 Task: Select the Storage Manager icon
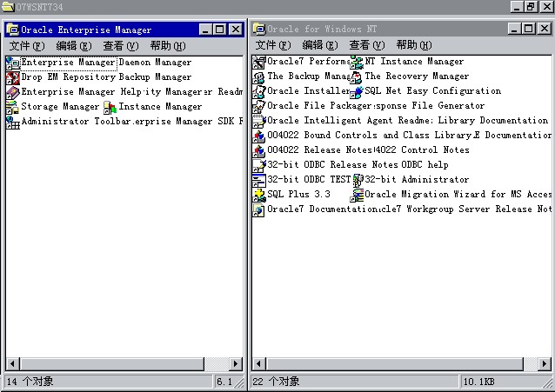[x=13, y=107]
